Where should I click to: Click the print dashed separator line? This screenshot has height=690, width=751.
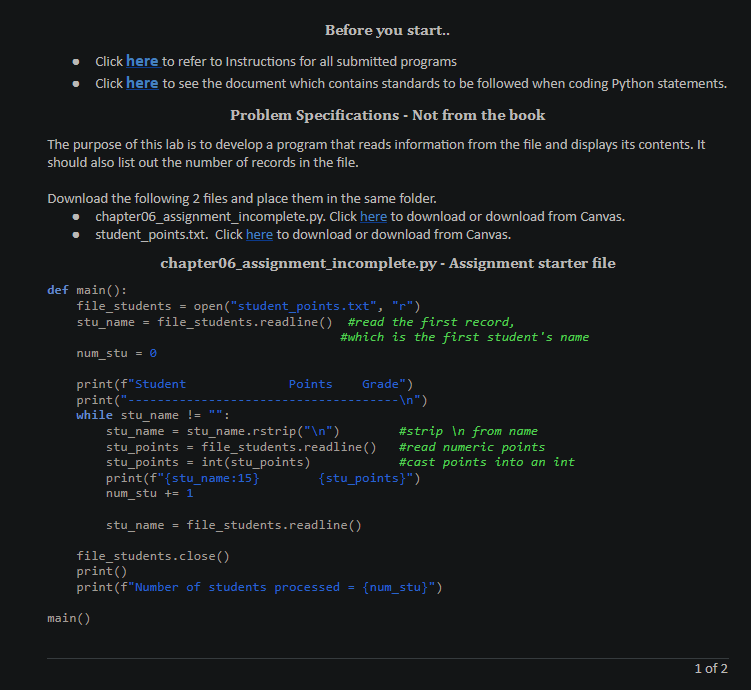(251, 400)
